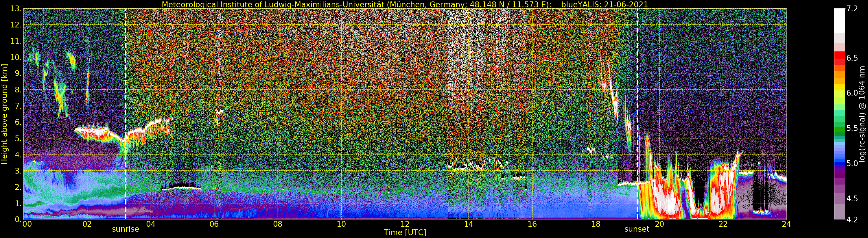Select the 06 tick on time axis
Screen dimensions: 868x238
[214, 224]
